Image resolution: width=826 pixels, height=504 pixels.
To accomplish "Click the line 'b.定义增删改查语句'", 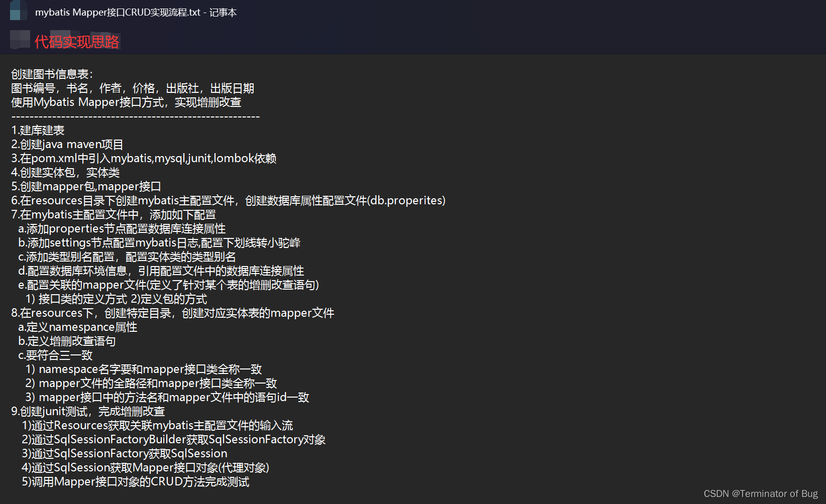I will click(67, 341).
